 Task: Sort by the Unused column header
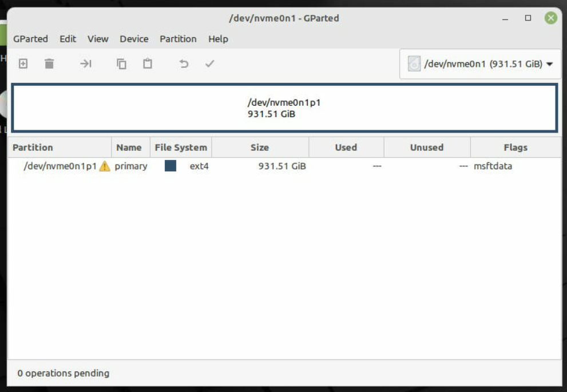click(427, 147)
